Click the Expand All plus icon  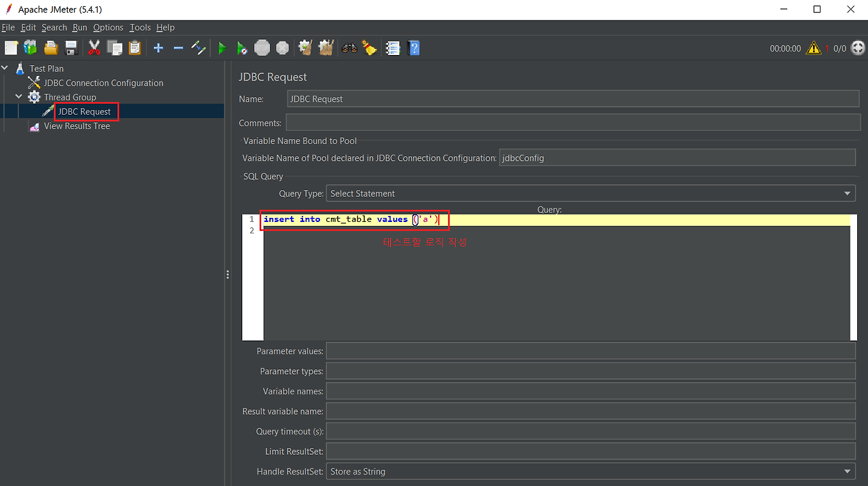[158, 48]
